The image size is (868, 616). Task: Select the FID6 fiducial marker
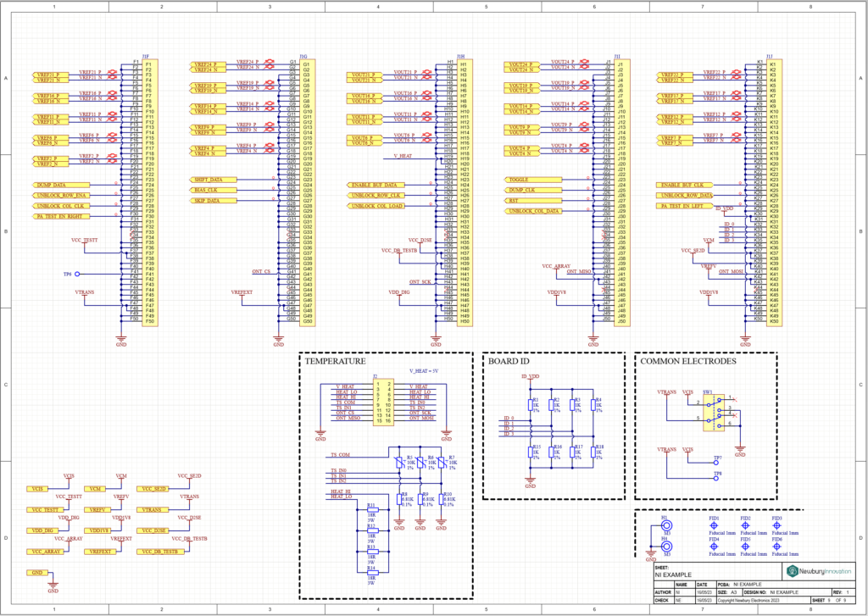click(776, 547)
